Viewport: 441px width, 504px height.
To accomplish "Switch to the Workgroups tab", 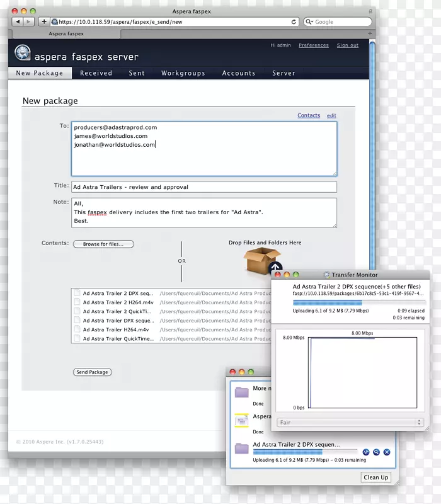I will (x=183, y=73).
